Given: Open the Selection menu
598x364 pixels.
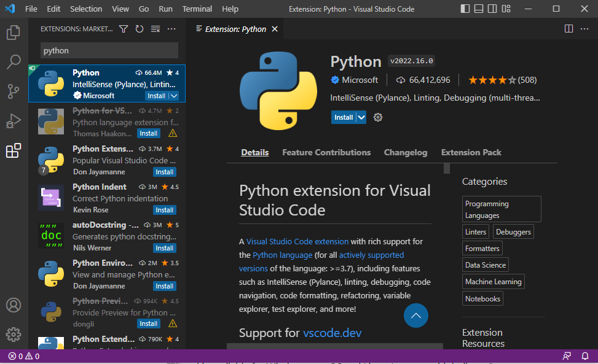Looking at the screenshot, I should coord(86,9).
